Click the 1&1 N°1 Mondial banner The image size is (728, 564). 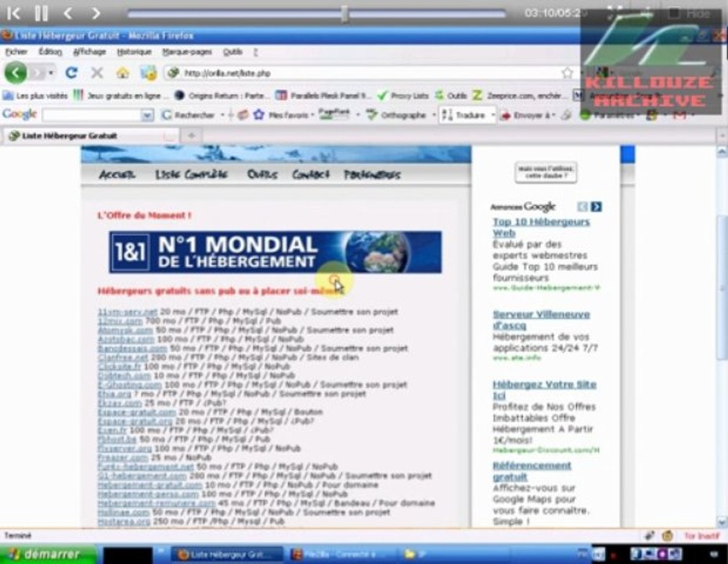[x=276, y=252]
